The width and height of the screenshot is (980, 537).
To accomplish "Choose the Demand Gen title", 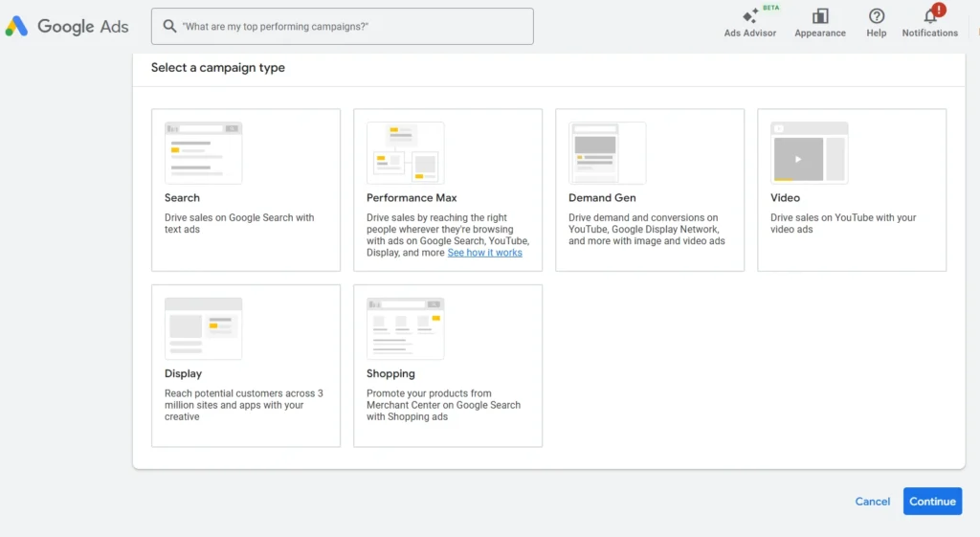I will click(602, 197).
